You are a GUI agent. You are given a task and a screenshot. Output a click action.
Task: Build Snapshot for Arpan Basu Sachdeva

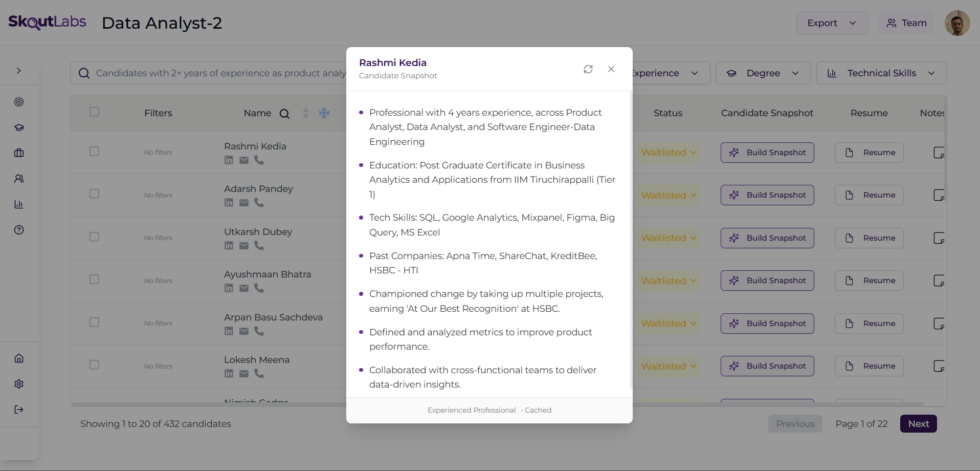[767, 324]
